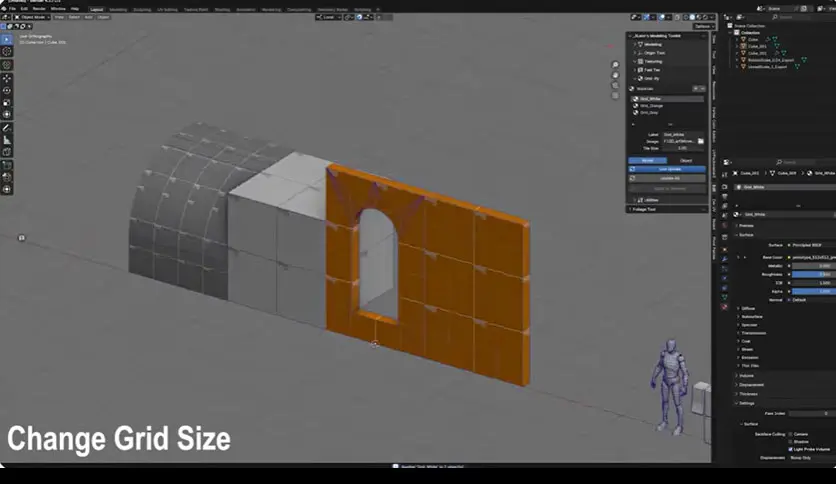
Task: Switch to the Layout workspace tab
Action: pos(97,10)
